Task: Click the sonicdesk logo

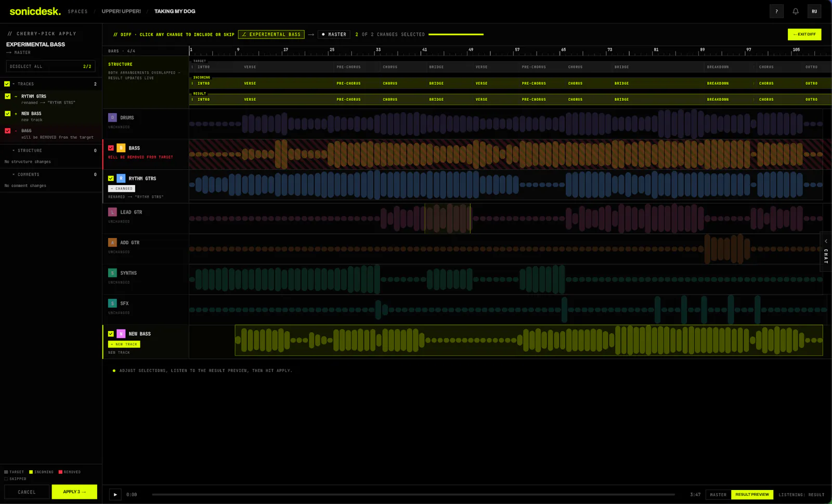Action: [35, 11]
